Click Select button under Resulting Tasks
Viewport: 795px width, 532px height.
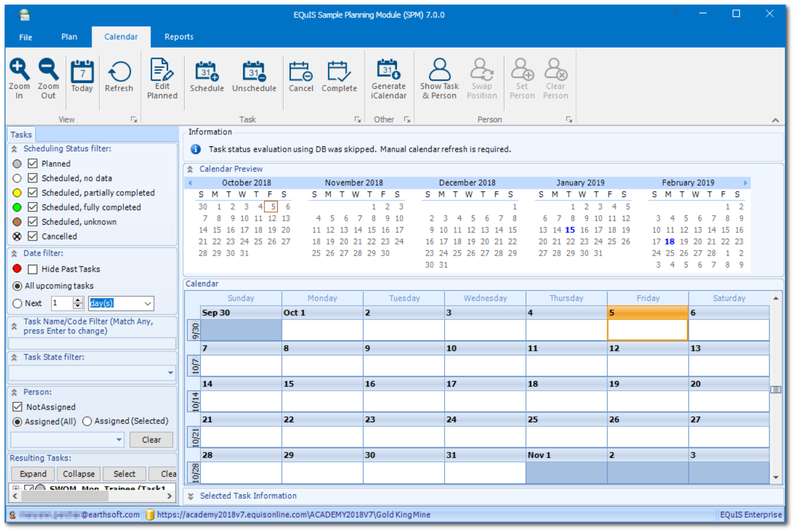tap(124, 474)
